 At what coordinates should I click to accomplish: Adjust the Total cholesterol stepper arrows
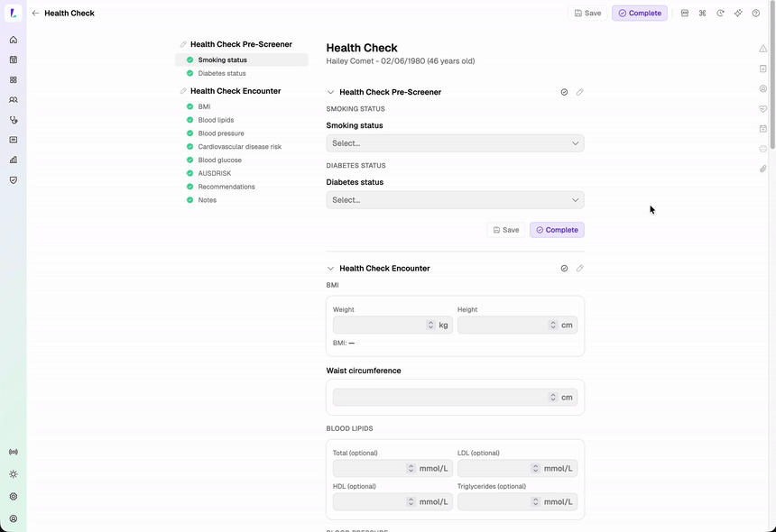pos(411,468)
